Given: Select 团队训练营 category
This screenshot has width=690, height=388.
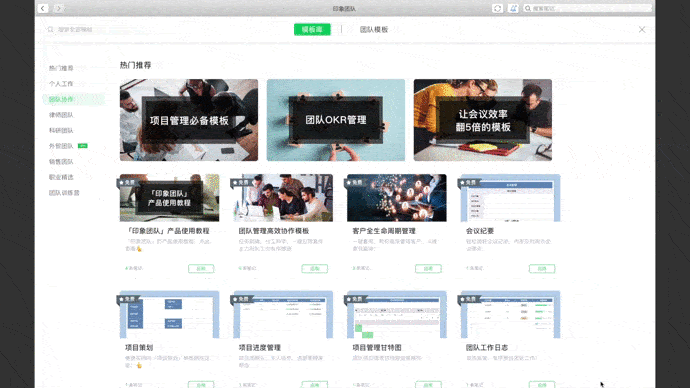Looking at the screenshot, I should [64, 193].
